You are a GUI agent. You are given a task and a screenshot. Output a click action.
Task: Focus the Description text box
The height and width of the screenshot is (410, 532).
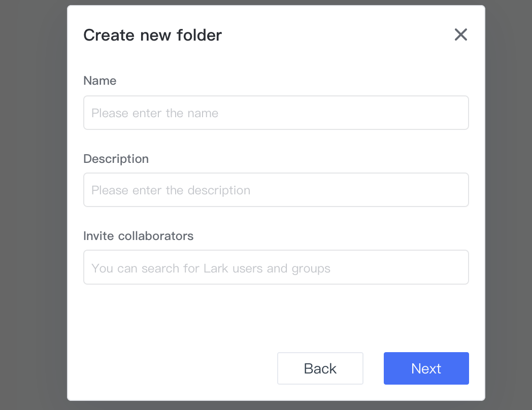click(276, 190)
